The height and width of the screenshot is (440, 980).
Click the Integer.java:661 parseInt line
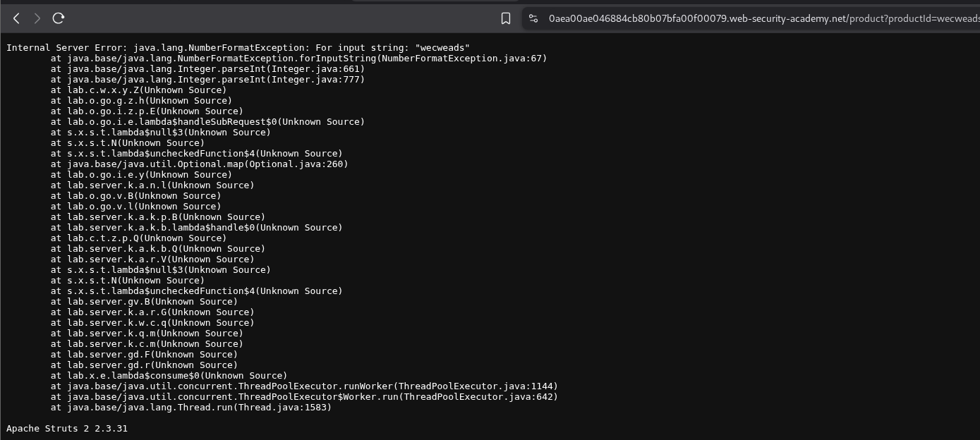207,69
